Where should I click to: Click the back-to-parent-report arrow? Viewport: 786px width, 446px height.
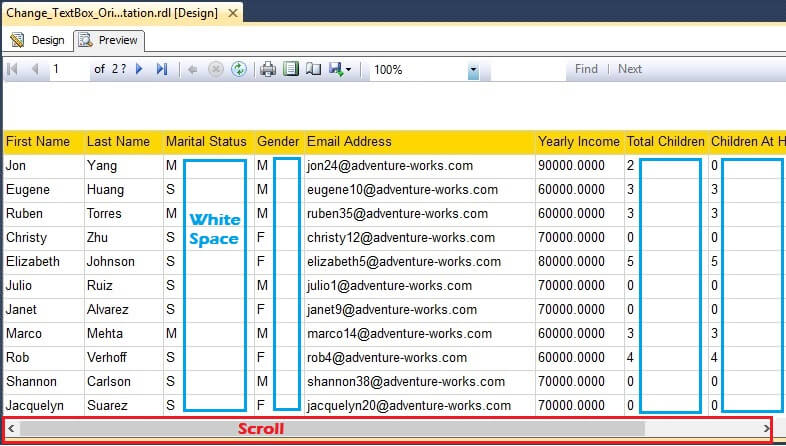[192, 70]
